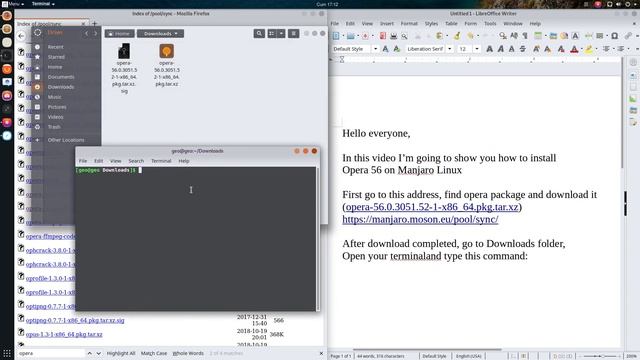Toggle Italic formatting in Writer
The width and height of the screenshot is (640, 360).
[500, 49]
